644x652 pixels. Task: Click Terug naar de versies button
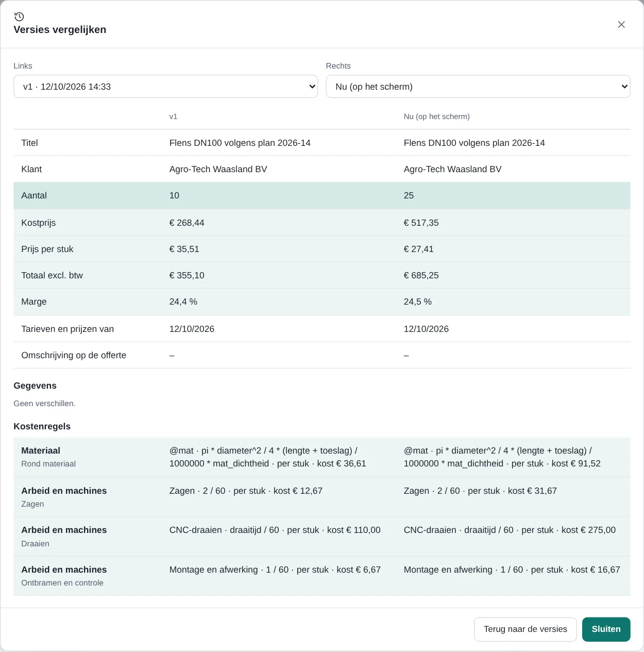(x=525, y=629)
